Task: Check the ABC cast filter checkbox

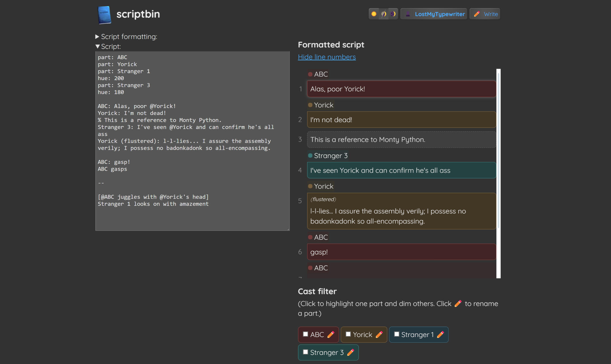Action: click(x=305, y=334)
